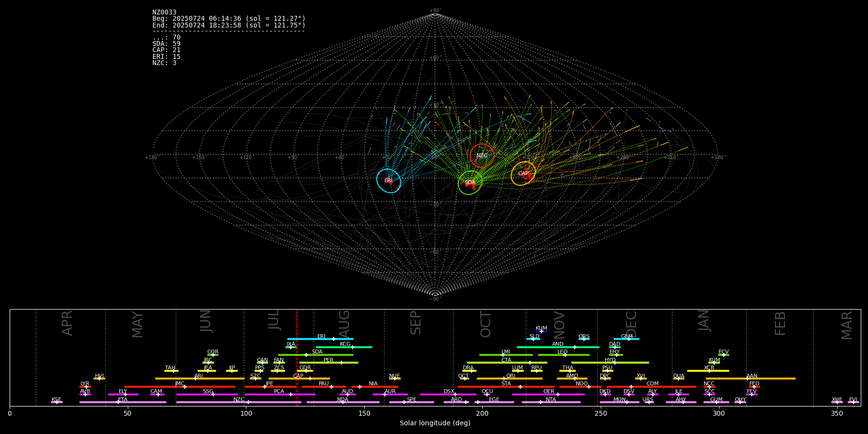Click the DEC month label in the timeline
The width and height of the screenshot is (868, 434).
pos(631,325)
